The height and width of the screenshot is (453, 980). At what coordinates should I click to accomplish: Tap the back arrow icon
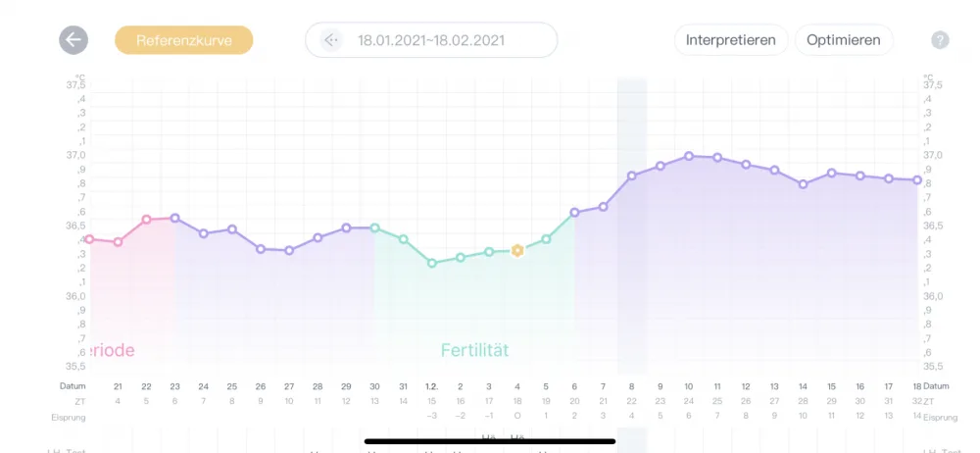pos(73,40)
